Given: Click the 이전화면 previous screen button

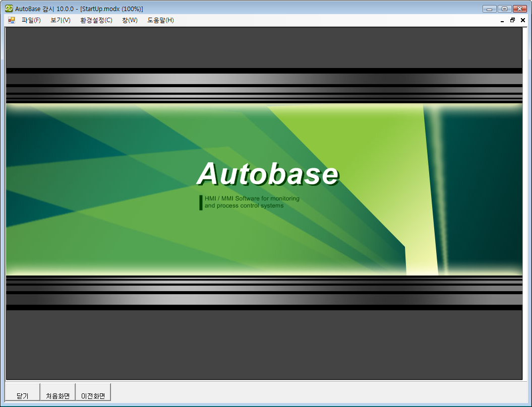Looking at the screenshot, I should 93,392.
